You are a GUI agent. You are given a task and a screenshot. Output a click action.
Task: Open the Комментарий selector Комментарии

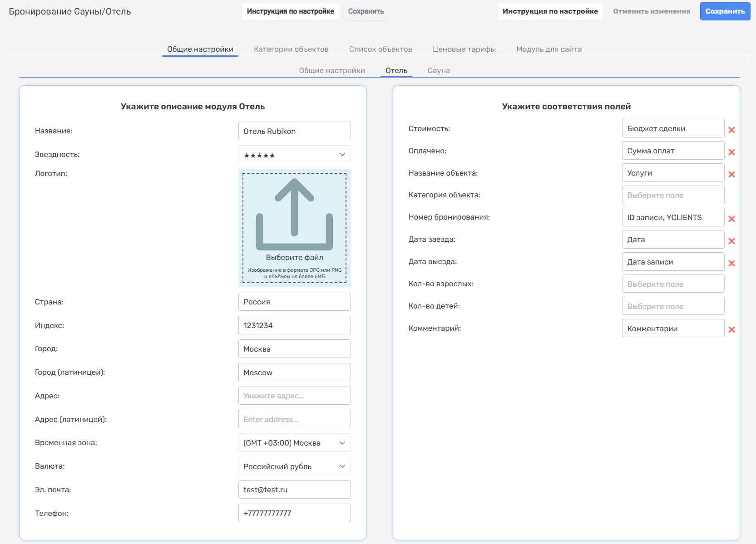[673, 328]
